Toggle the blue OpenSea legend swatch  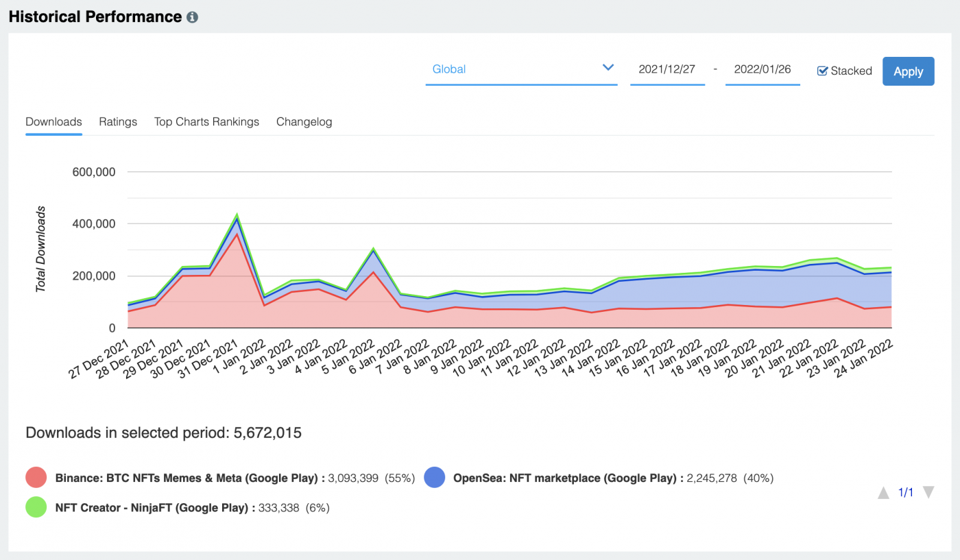[435, 478]
